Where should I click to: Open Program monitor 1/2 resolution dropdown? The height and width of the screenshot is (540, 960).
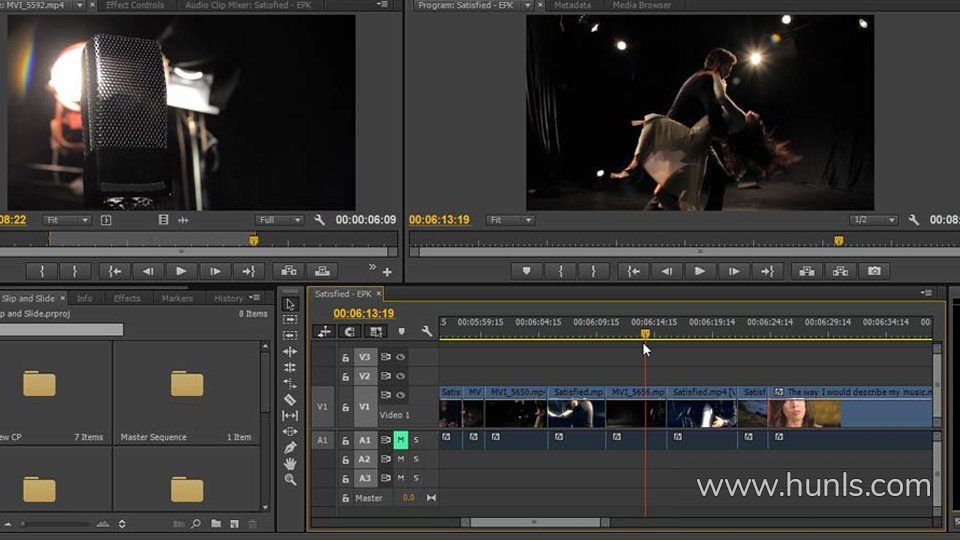874,220
